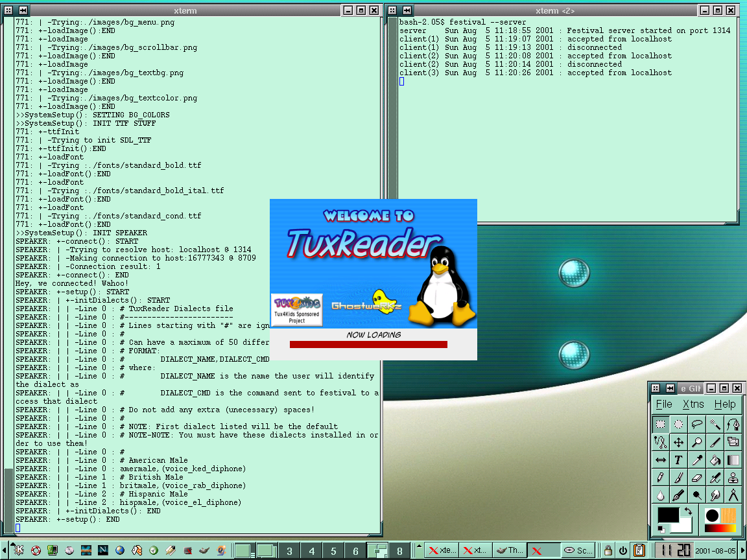
Task: Select the Bucket Fill tool
Action: point(715,460)
